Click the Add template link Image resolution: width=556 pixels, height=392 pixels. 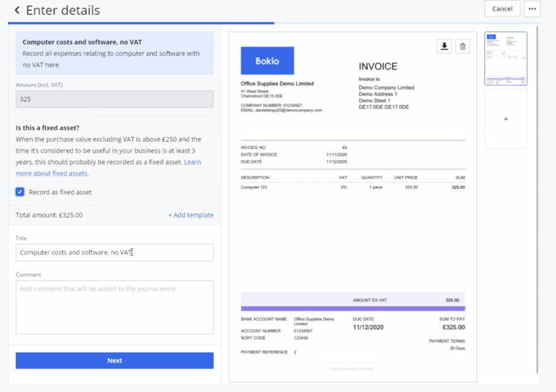coord(191,215)
